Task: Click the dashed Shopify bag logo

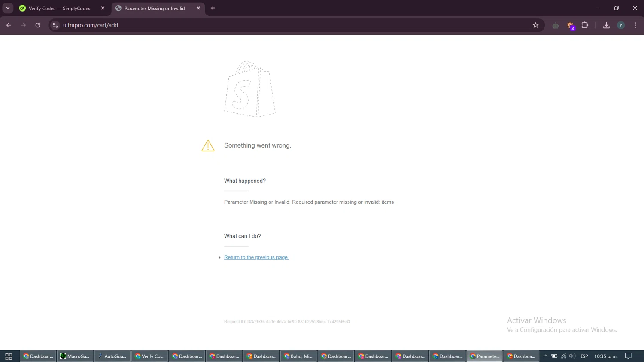Action: click(x=249, y=89)
